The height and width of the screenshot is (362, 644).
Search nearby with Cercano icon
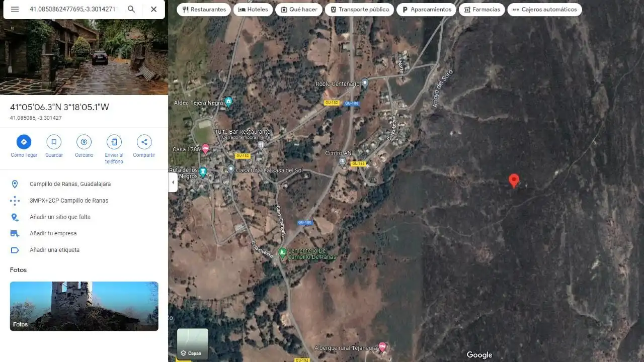coord(84,142)
